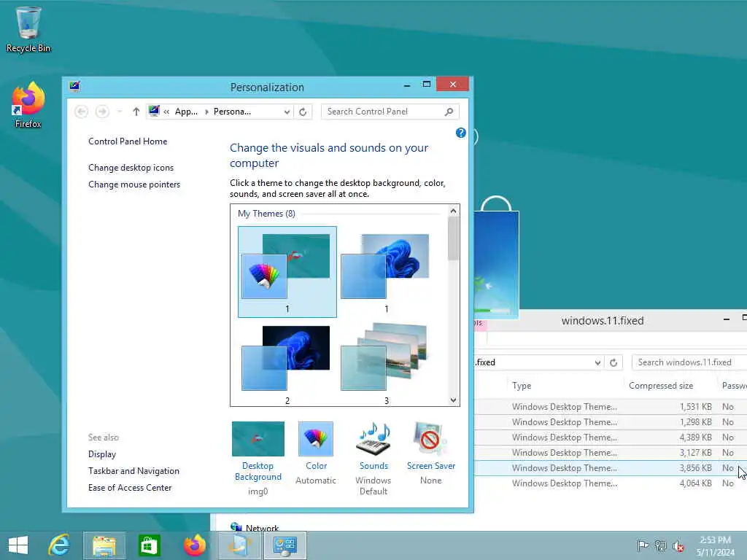Select the dark bloom theme 2

(x=287, y=365)
